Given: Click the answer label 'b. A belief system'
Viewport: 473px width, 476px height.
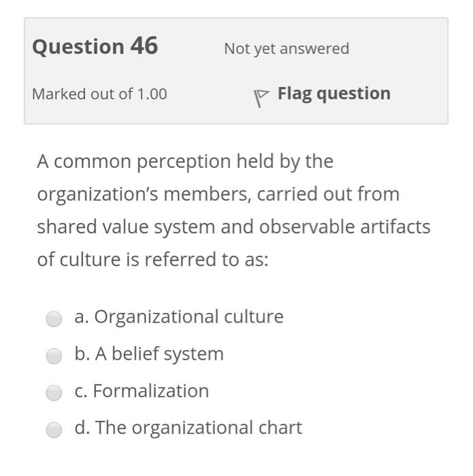Looking at the screenshot, I should [149, 354].
